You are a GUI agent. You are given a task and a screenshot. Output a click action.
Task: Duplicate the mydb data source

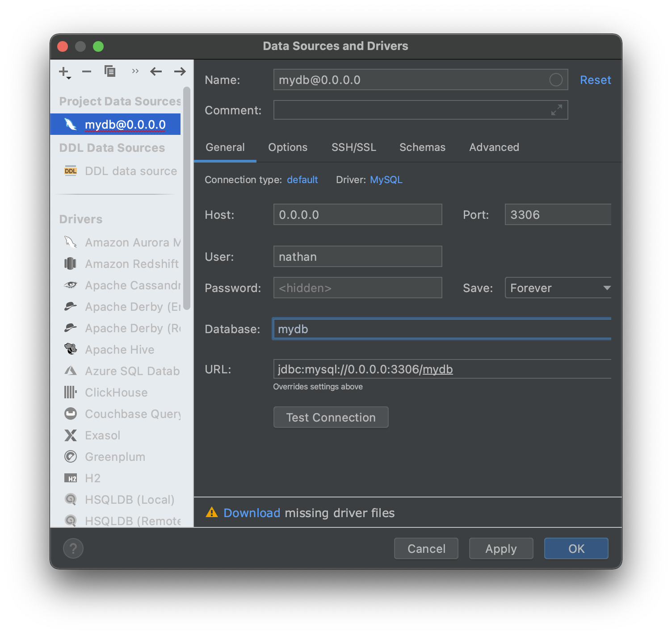pos(109,71)
